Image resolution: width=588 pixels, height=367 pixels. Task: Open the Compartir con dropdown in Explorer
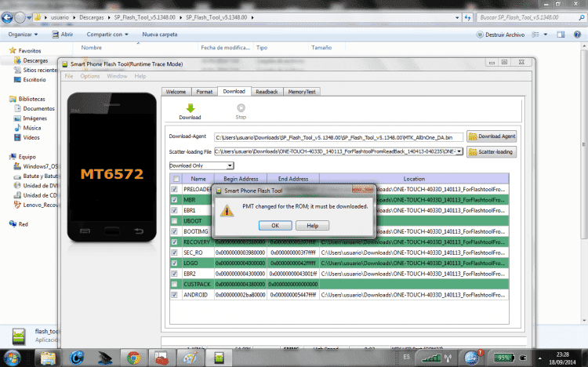pos(107,35)
